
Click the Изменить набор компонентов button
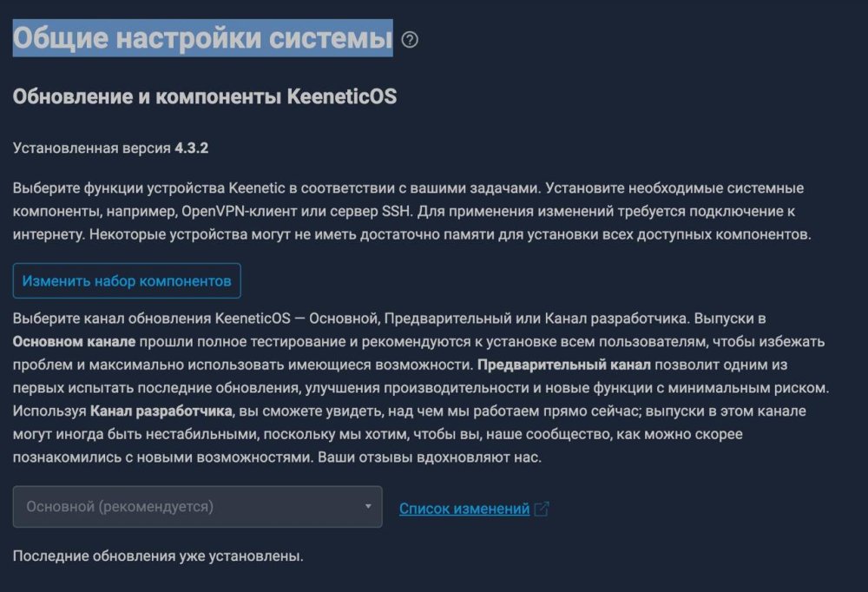point(127,280)
